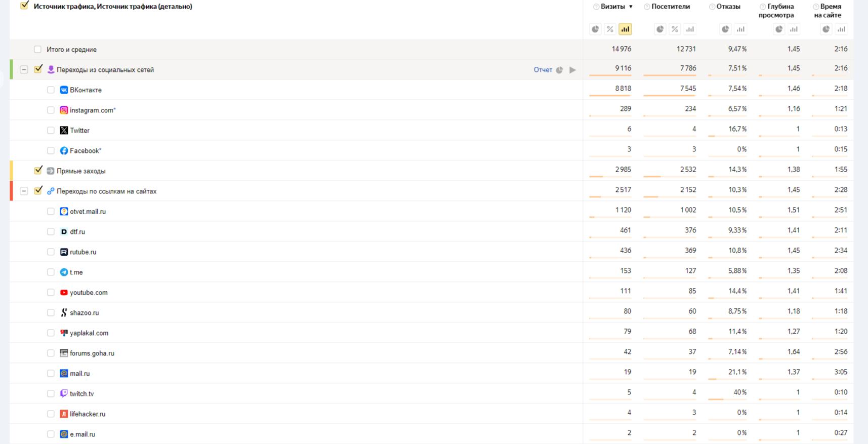Image resolution: width=868 pixels, height=444 pixels.
Task: Select bar chart icon under Глубина просмотра
Action: pos(794,29)
